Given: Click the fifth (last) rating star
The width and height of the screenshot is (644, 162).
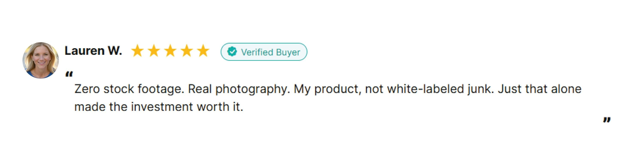Looking at the screenshot, I should coord(203,51).
